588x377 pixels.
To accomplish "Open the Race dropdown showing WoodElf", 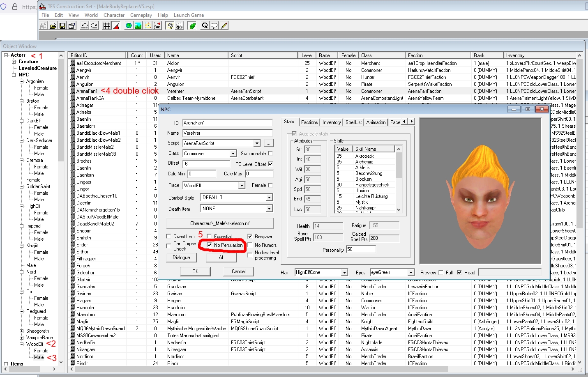I will click(x=242, y=186).
